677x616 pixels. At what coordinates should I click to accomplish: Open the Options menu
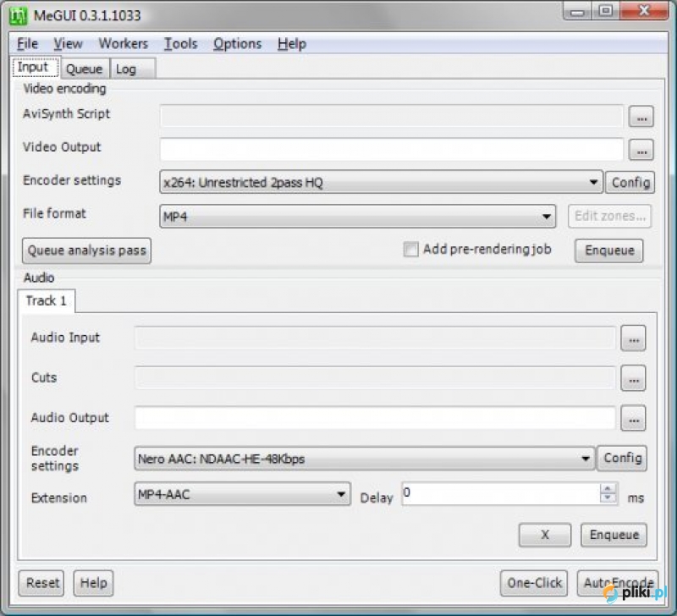[x=237, y=44]
